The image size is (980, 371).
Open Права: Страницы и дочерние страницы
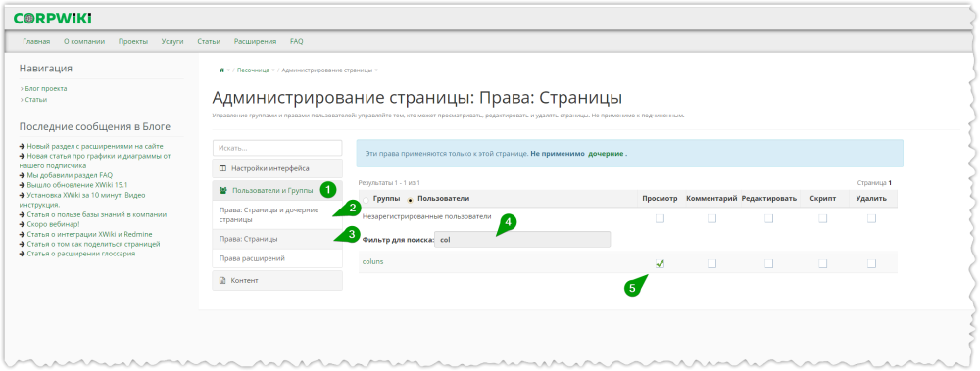(277, 214)
